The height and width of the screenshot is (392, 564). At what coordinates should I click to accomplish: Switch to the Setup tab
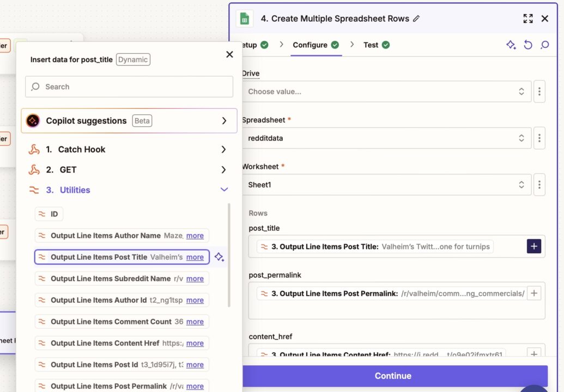point(255,45)
